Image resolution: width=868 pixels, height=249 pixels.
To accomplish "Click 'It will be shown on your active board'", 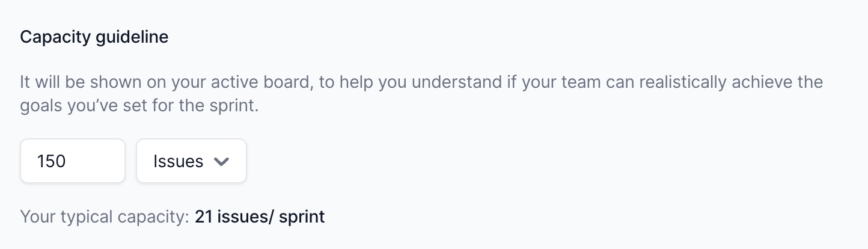I will (x=166, y=82).
